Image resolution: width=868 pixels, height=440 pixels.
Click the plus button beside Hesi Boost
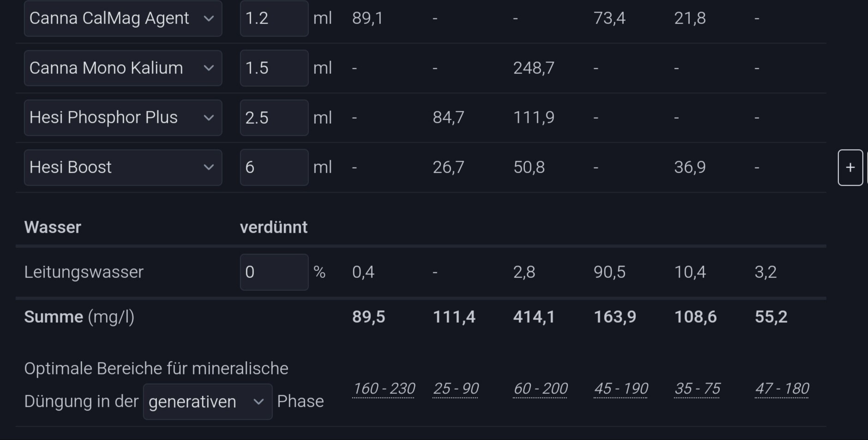coord(850,168)
